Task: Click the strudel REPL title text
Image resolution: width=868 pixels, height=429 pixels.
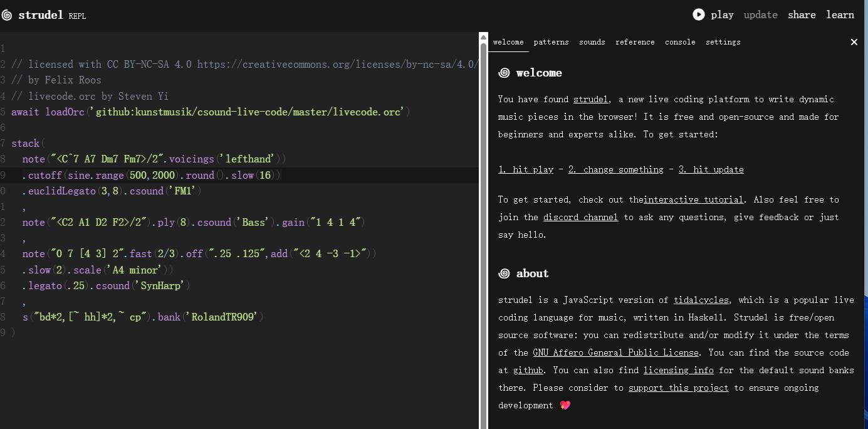Action: (52, 15)
